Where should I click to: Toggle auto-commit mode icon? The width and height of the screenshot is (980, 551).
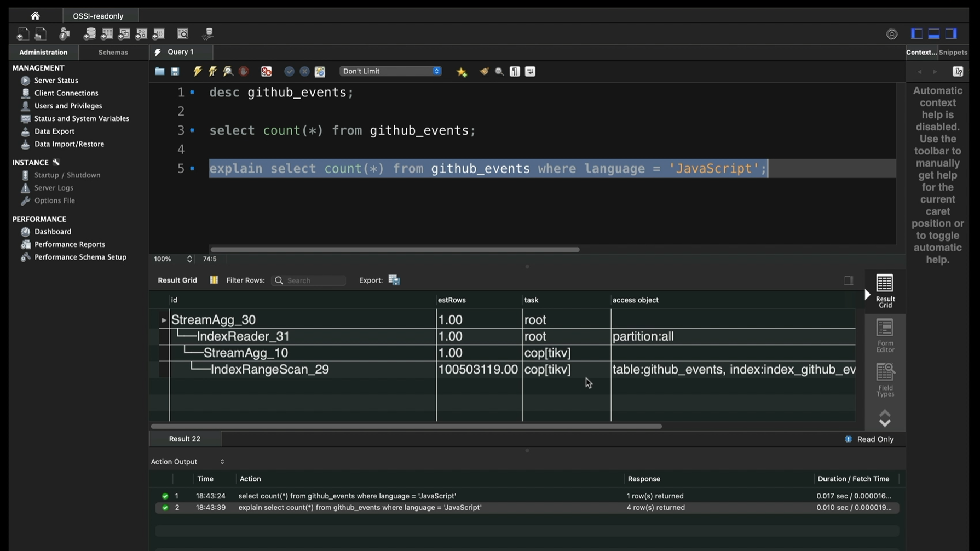click(x=320, y=71)
